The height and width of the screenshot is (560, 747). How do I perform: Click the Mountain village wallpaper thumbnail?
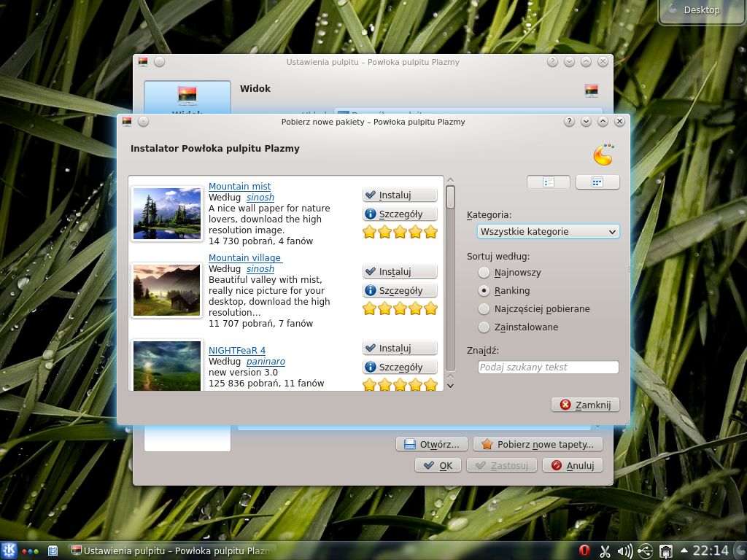[167, 290]
